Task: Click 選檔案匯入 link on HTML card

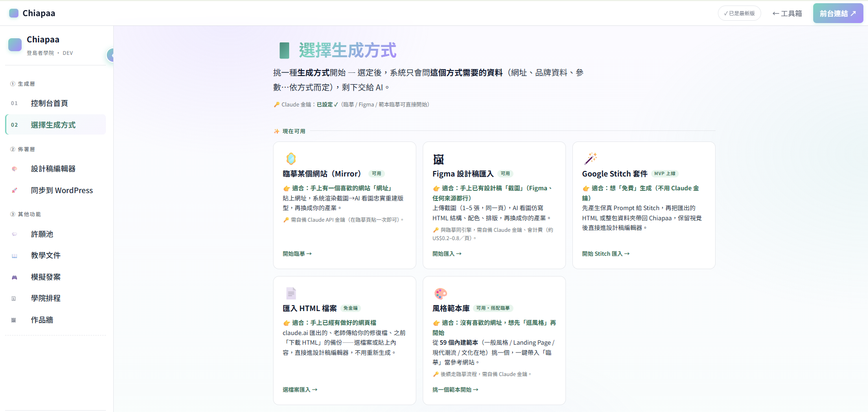Action: [300, 390]
